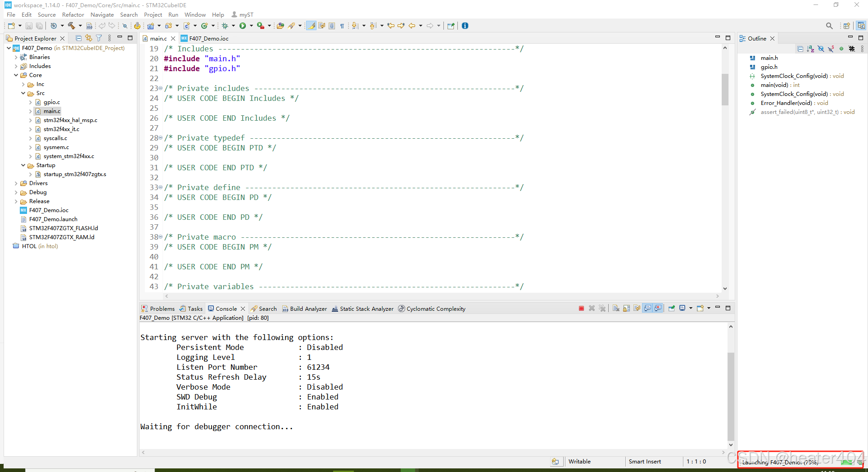Image resolution: width=868 pixels, height=472 pixels.
Task: Click the Search flashlight toolbar icon
Action: (291, 26)
